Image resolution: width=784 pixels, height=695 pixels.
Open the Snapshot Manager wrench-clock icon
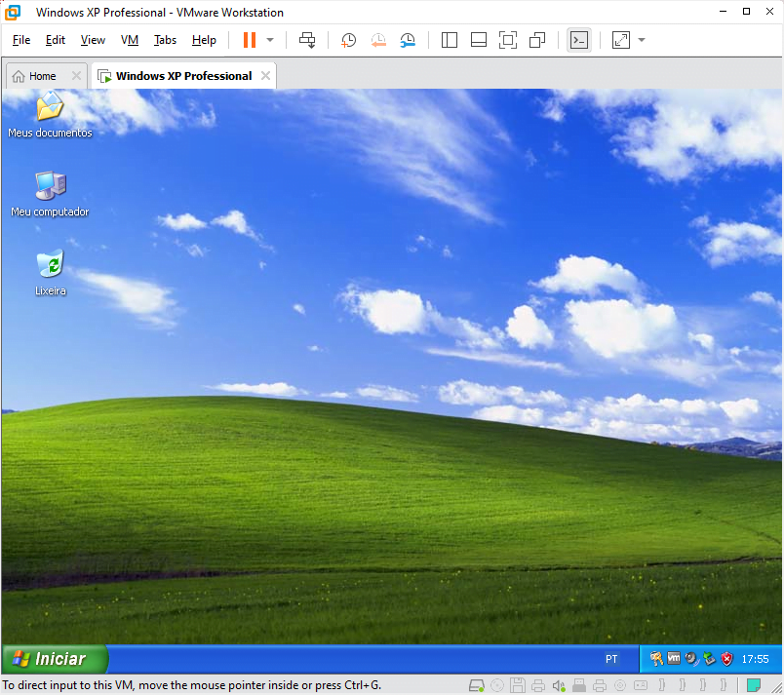tap(408, 40)
